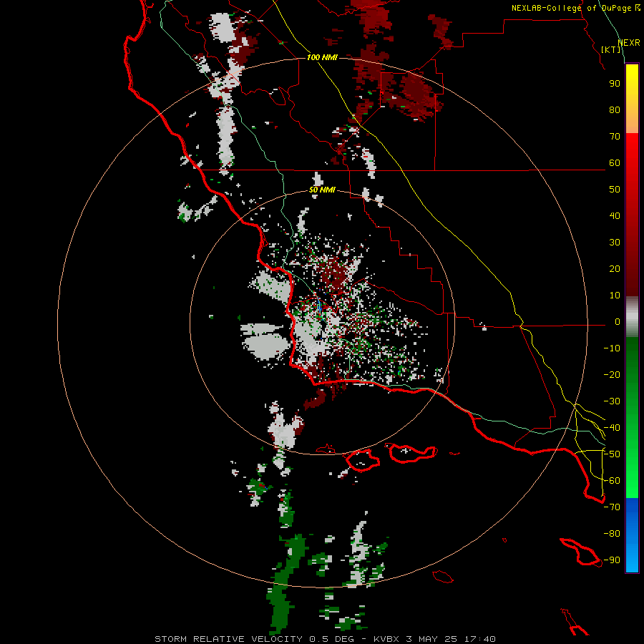
Task: Click the -40 value on velocity scale
Action: [612, 428]
